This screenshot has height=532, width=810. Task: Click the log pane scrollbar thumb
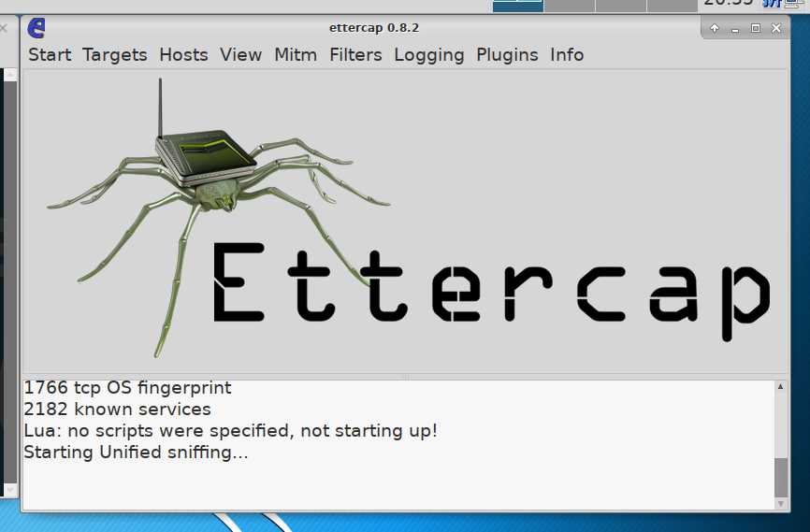tap(781, 477)
